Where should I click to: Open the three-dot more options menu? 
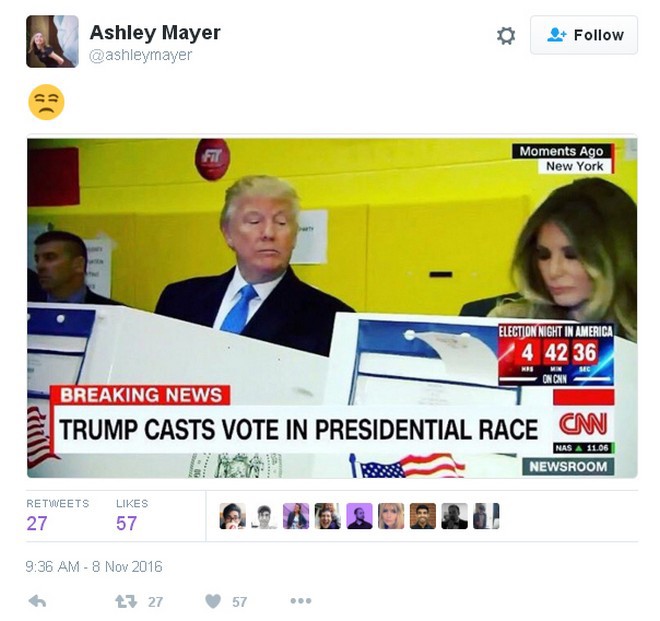pyautogui.click(x=301, y=601)
